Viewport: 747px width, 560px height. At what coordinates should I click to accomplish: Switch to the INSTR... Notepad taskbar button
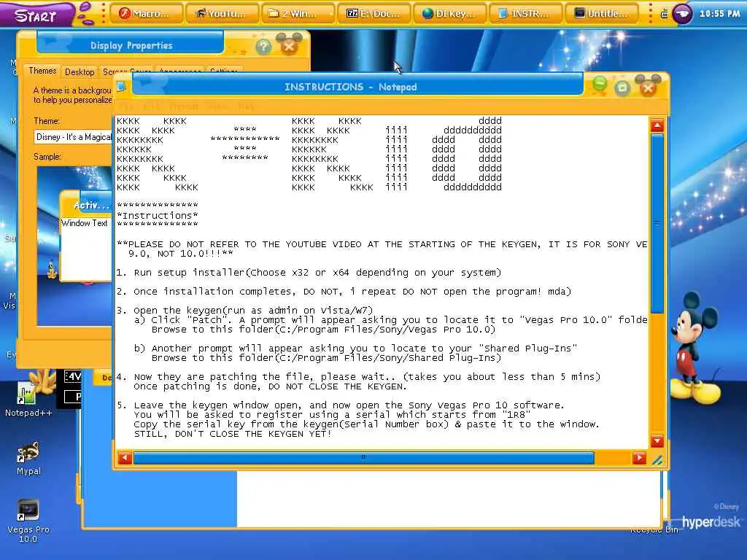pyautogui.click(x=526, y=14)
